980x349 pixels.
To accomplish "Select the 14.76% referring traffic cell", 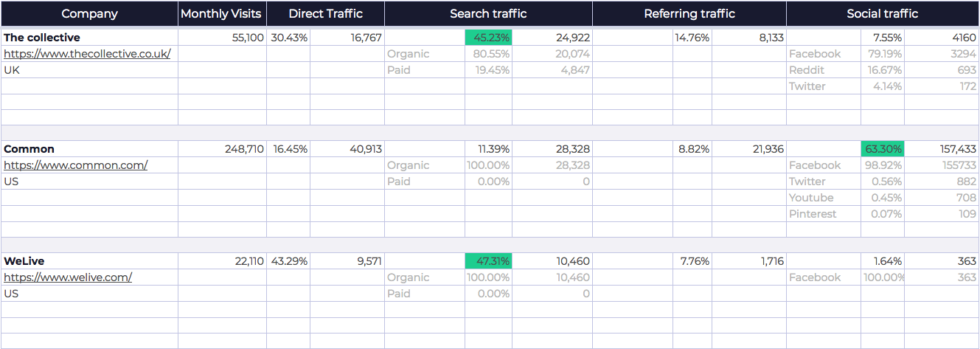I will (692, 38).
